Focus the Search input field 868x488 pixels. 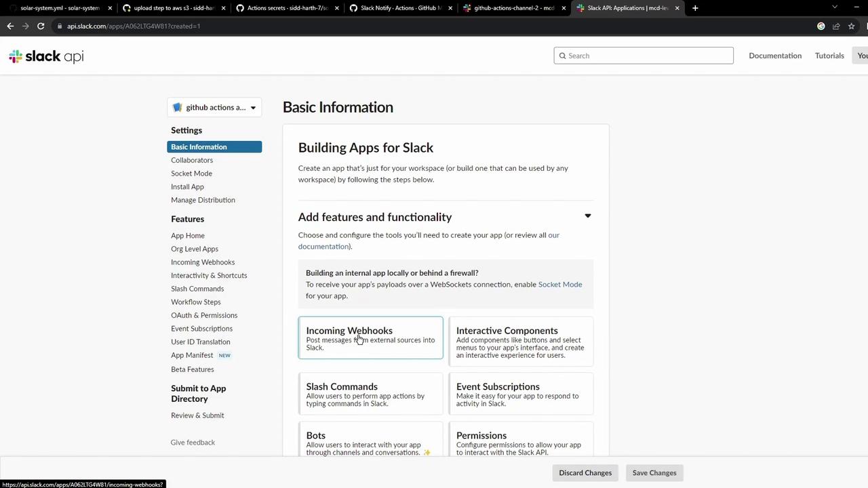click(x=644, y=56)
